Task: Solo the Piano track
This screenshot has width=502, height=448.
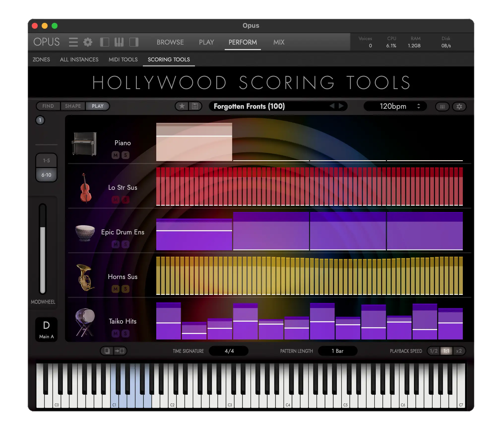Action: (x=125, y=155)
